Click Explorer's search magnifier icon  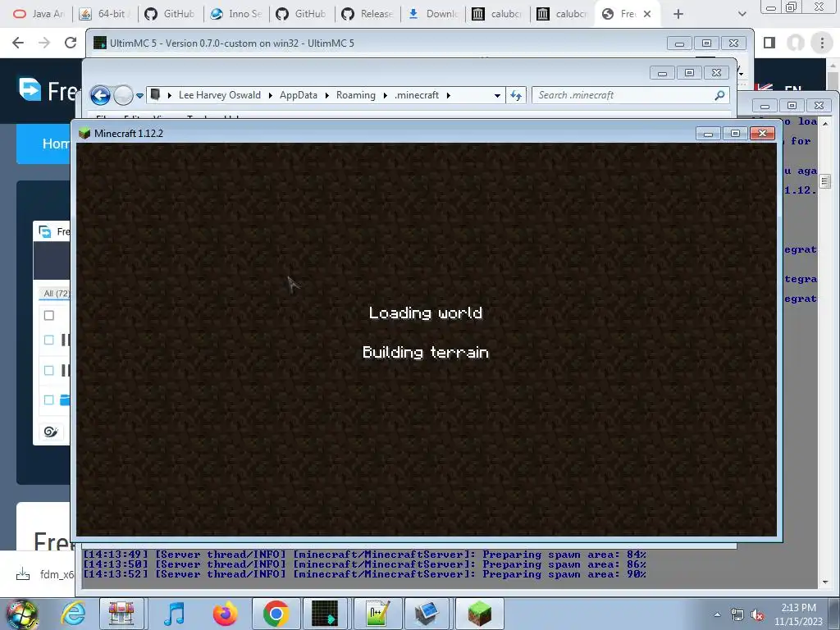(720, 95)
